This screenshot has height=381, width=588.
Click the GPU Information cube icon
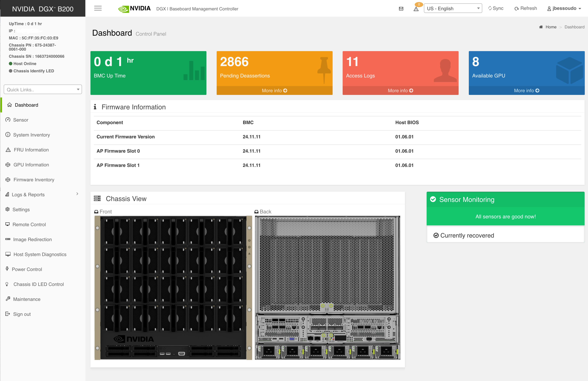tap(8, 165)
